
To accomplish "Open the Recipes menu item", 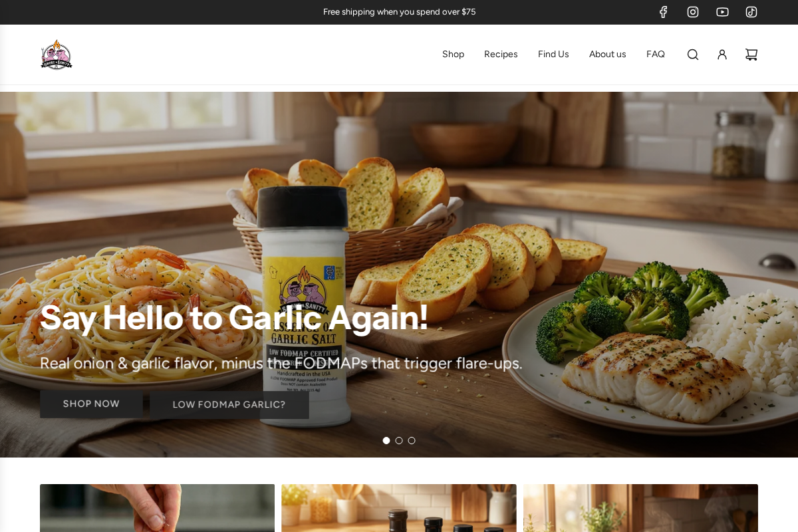I will point(501,55).
